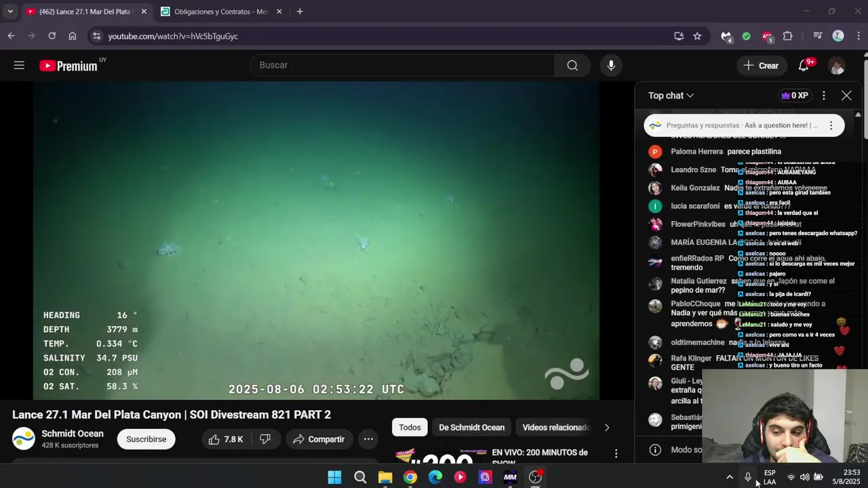Open a new browser tab

(x=300, y=12)
